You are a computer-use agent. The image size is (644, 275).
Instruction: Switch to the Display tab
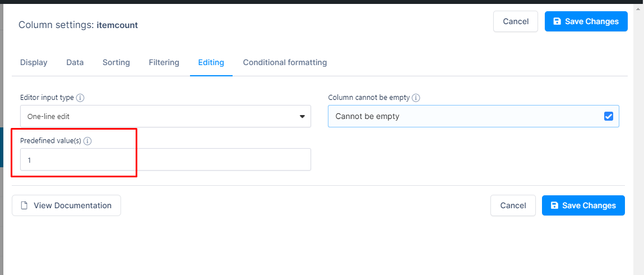point(34,62)
